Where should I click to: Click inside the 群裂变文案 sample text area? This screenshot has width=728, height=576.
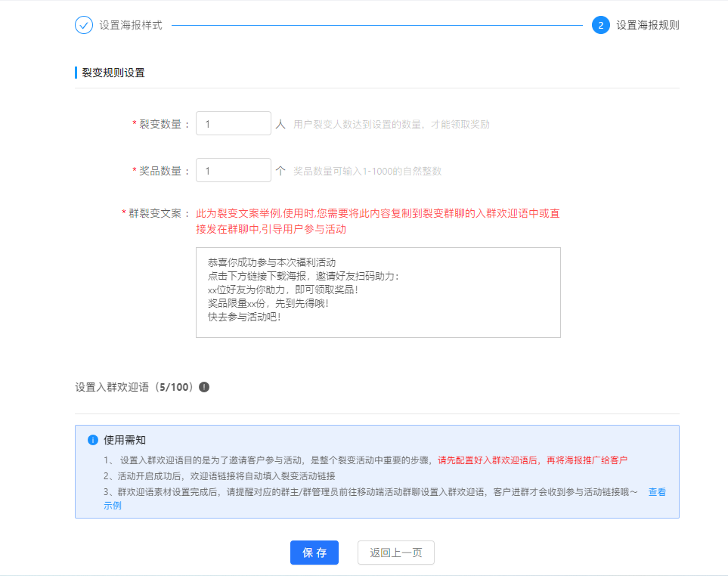[x=378, y=293]
